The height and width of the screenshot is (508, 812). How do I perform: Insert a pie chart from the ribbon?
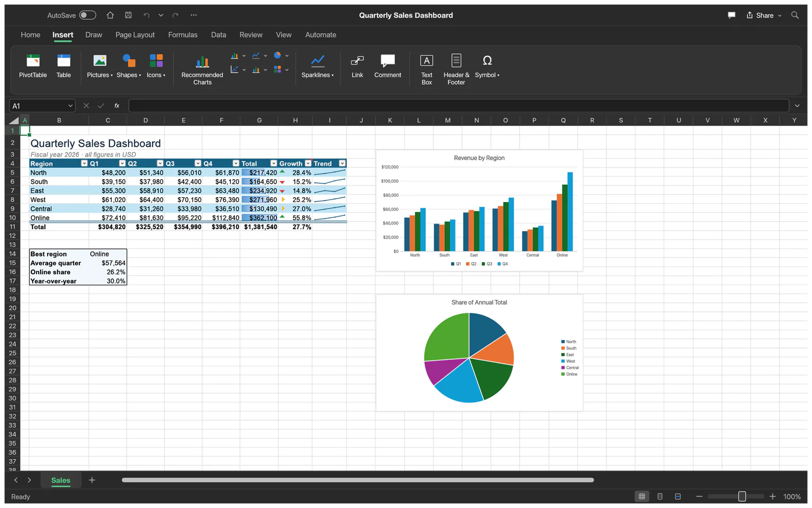(x=278, y=55)
